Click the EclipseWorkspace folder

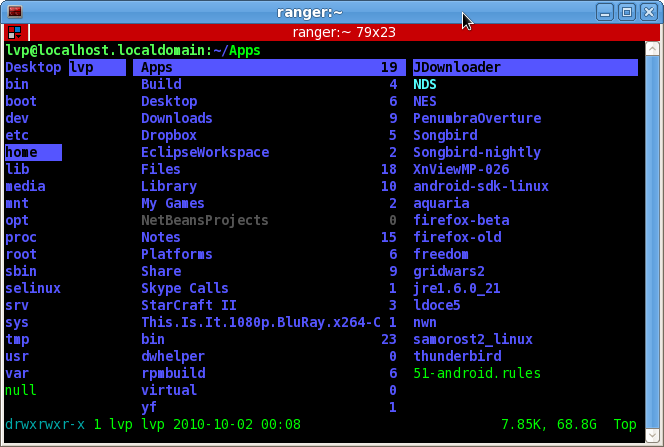click(x=204, y=152)
